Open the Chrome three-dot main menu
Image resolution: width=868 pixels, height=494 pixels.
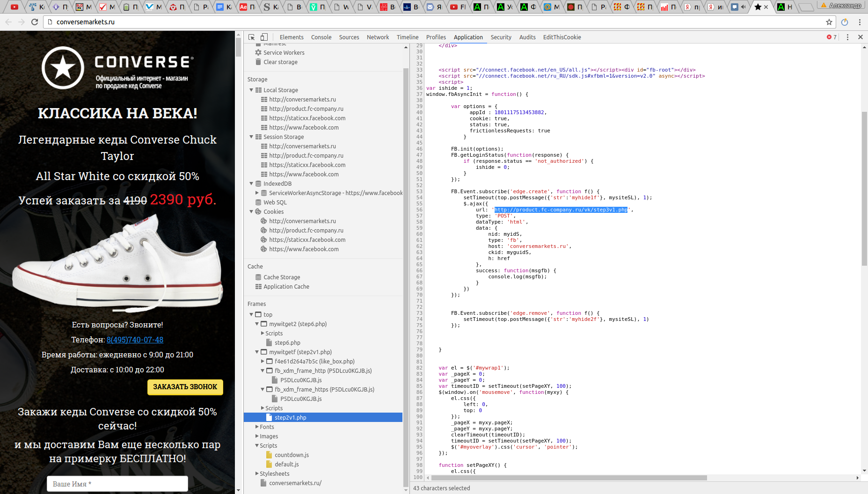tap(860, 22)
